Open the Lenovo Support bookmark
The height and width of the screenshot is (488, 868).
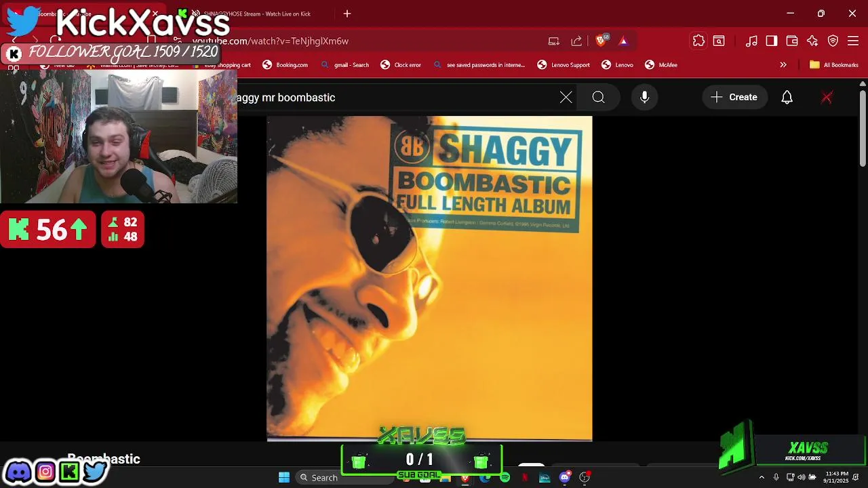point(564,65)
